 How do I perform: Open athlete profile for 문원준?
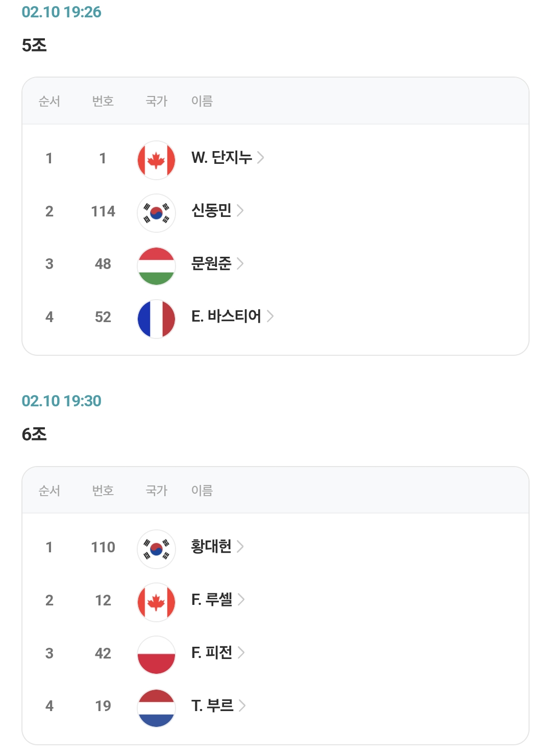[x=211, y=263]
